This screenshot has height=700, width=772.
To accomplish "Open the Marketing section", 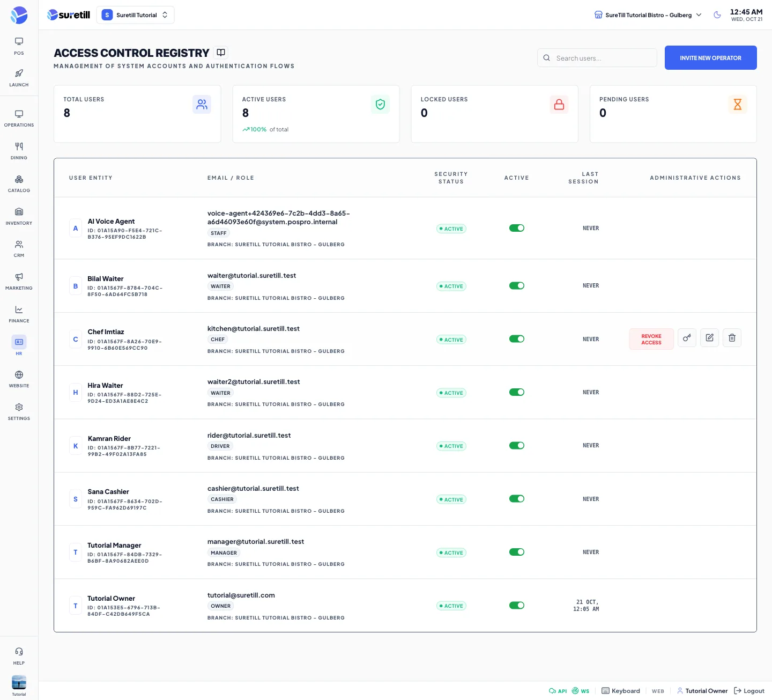I will tap(19, 282).
